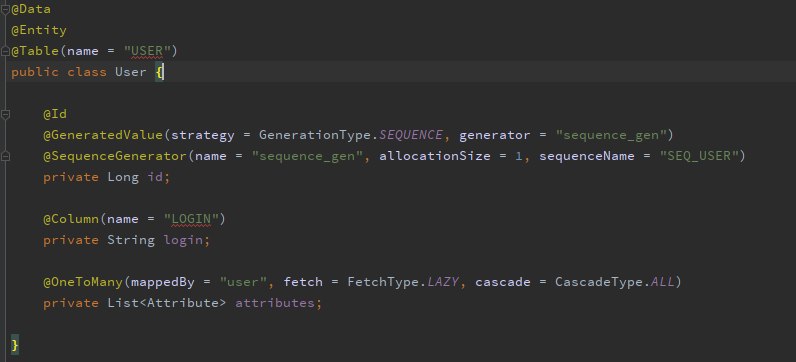Click the closing brace of User class
The width and height of the screenshot is (796, 362).
click(x=15, y=345)
